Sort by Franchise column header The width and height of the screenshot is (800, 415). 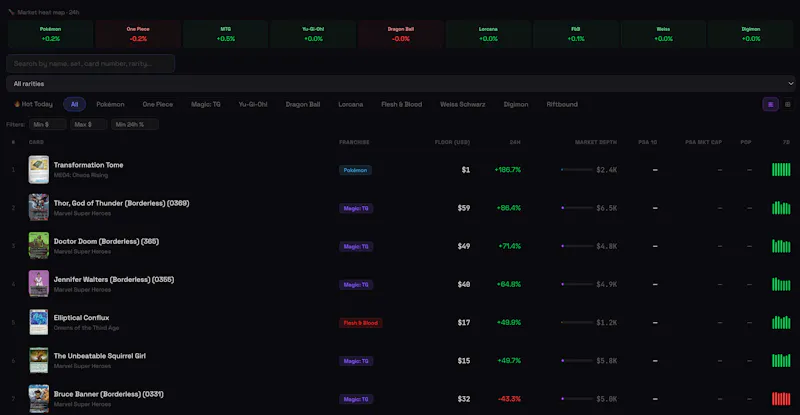coord(354,142)
